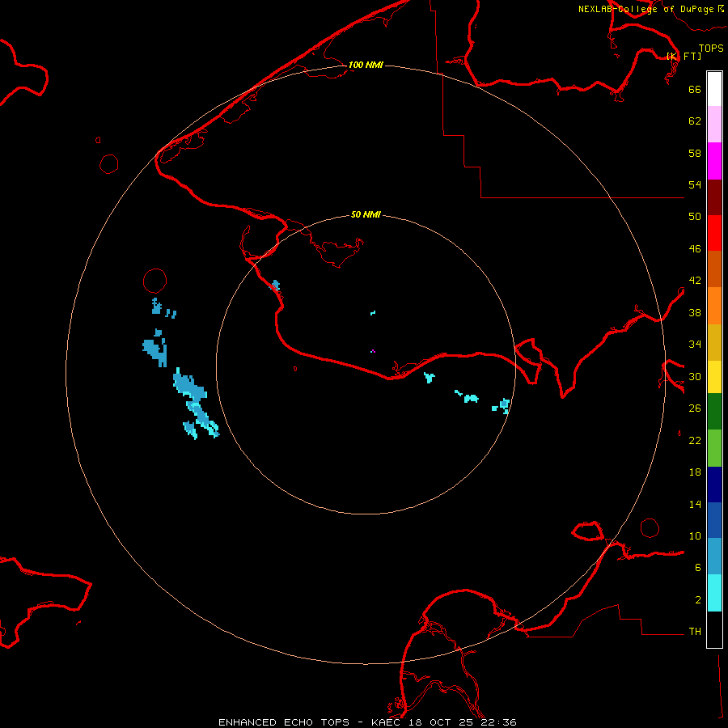Click the "58" legend value
This screenshot has width=728, height=728.
click(695, 153)
